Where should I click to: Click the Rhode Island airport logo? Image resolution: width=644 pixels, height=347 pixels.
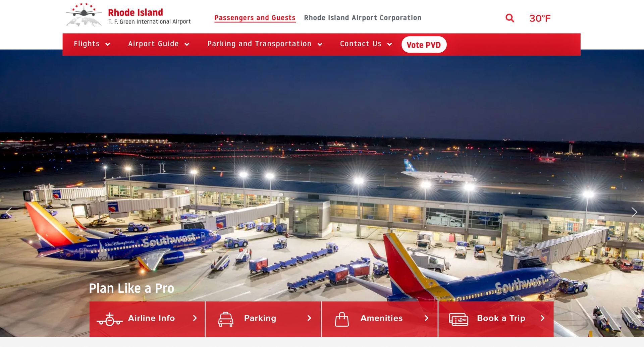(128, 15)
